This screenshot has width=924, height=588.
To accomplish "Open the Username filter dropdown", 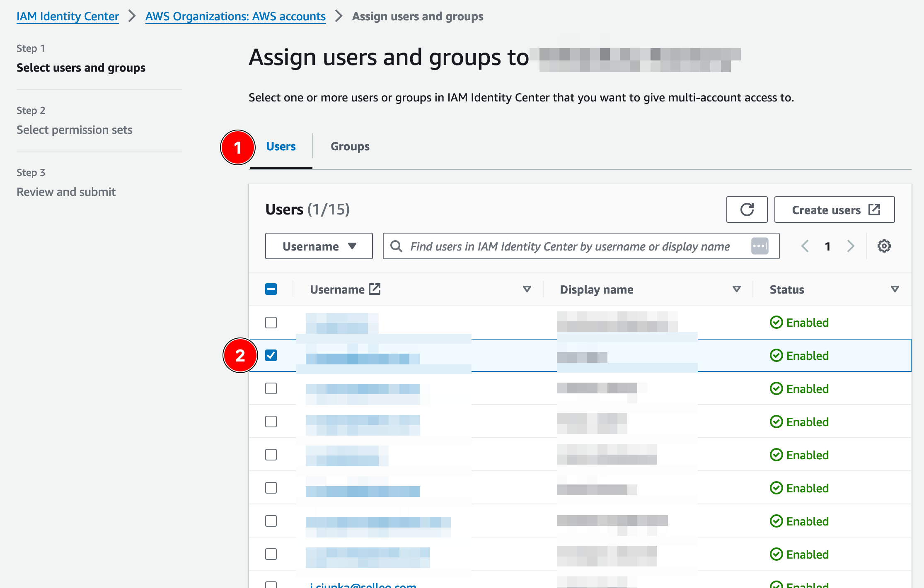I will (x=319, y=246).
